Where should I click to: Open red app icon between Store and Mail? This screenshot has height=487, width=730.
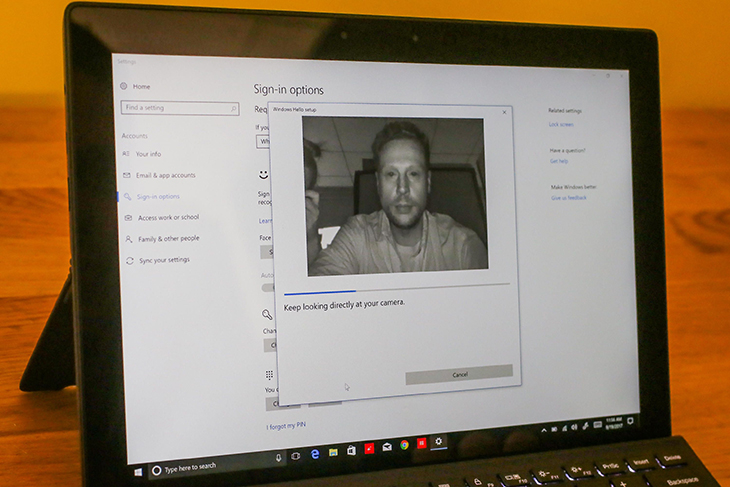tap(369, 448)
